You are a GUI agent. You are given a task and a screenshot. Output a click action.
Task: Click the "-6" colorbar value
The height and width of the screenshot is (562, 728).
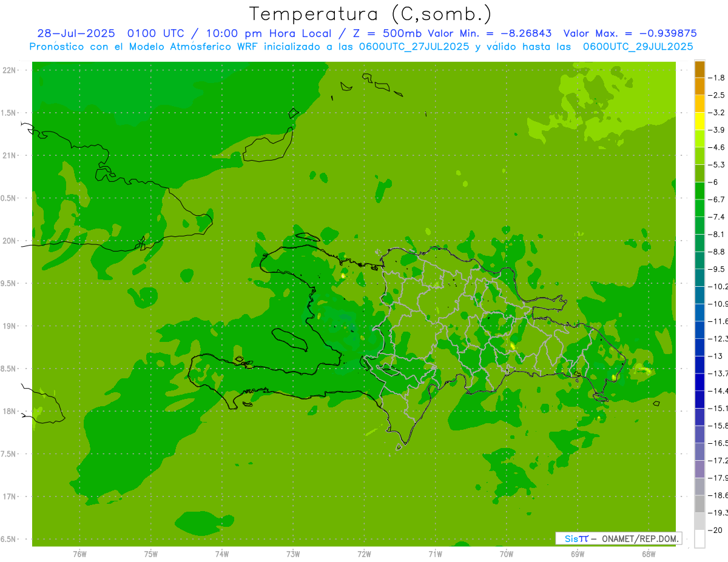713,182
